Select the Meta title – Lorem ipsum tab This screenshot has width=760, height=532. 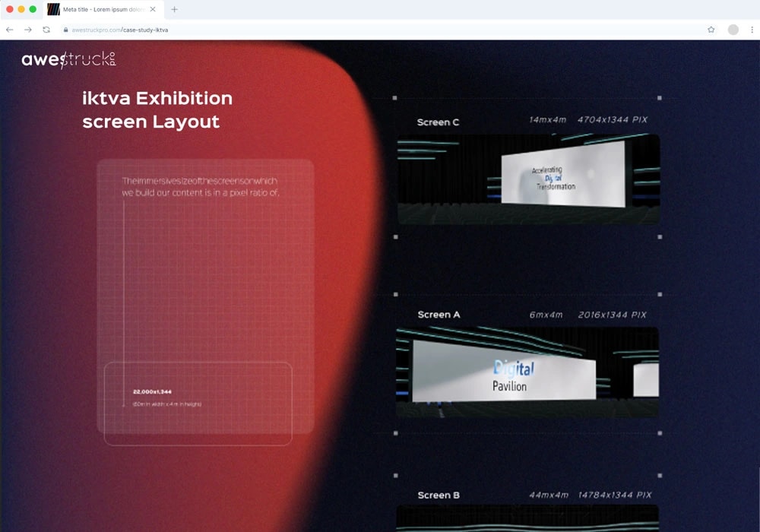(x=103, y=9)
